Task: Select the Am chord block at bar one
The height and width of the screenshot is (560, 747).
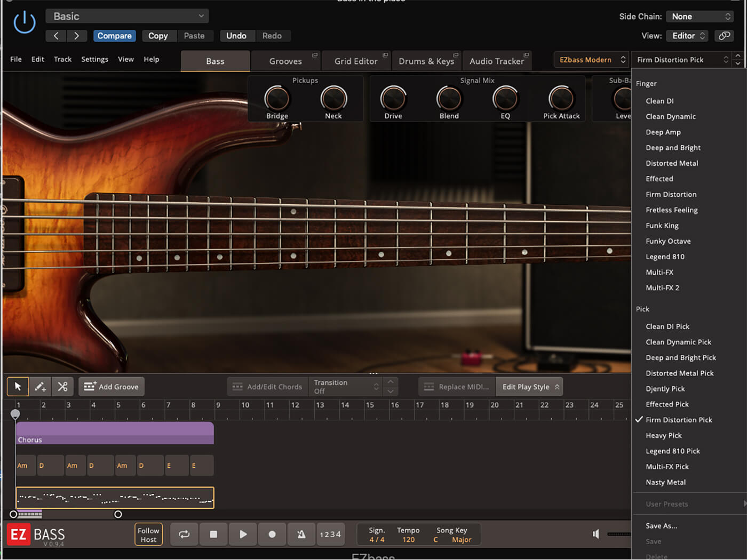Action: [x=25, y=465]
